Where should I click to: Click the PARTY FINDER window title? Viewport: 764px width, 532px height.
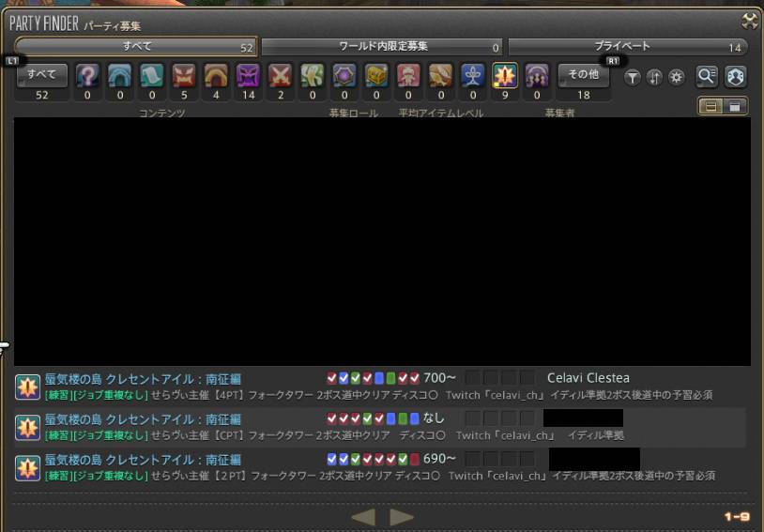point(44,23)
